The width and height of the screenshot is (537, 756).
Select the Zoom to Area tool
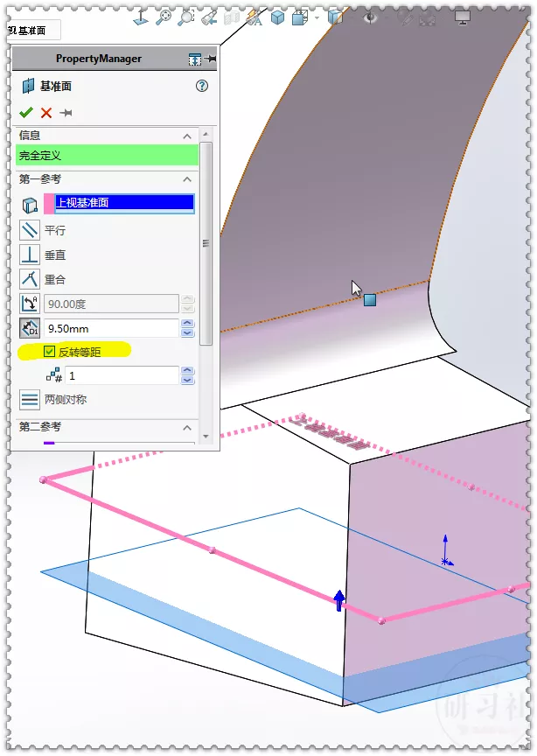click(x=186, y=17)
